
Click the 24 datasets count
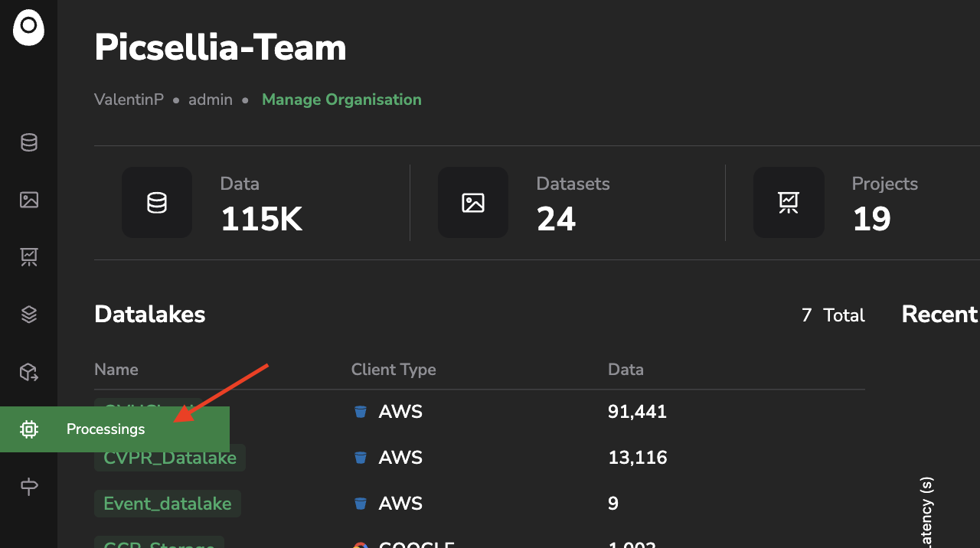pos(556,220)
